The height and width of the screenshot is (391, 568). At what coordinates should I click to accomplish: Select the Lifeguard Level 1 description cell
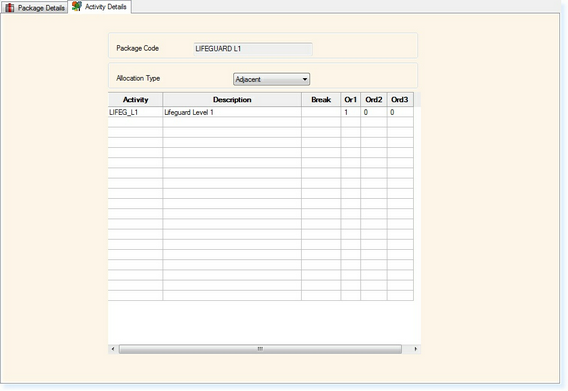[232, 112]
